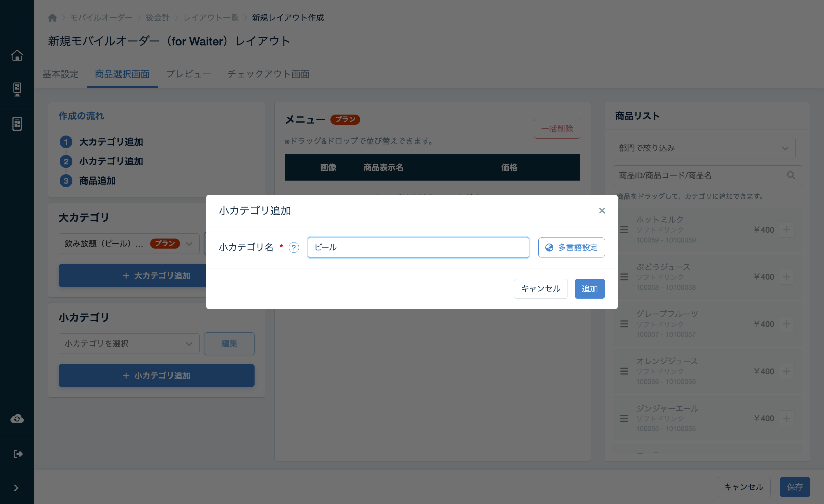Open the 部門で絞り込み dropdown
Image resolution: width=824 pixels, height=504 pixels.
pos(704,148)
